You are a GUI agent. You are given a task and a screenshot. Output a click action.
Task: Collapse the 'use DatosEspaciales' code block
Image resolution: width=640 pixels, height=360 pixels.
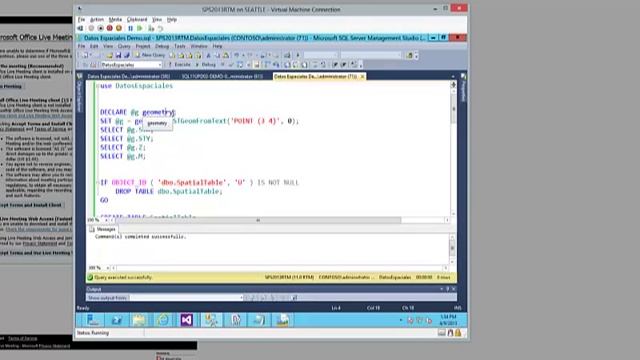98,86
